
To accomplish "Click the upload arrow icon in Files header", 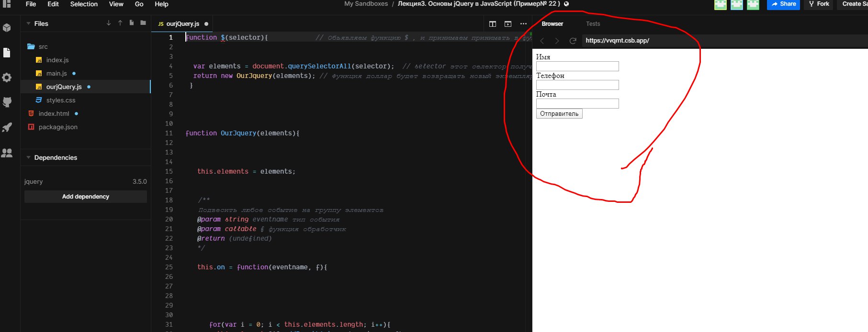I will pyautogui.click(x=120, y=23).
